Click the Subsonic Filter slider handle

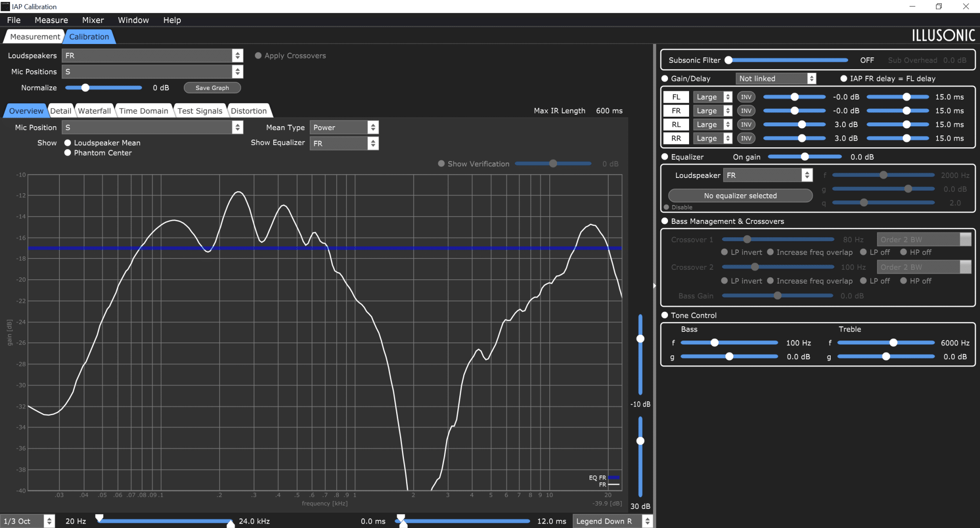coord(728,60)
